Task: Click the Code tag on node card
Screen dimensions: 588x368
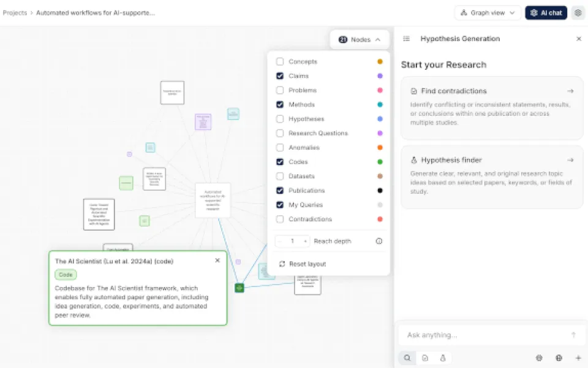Action: coord(66,275)
